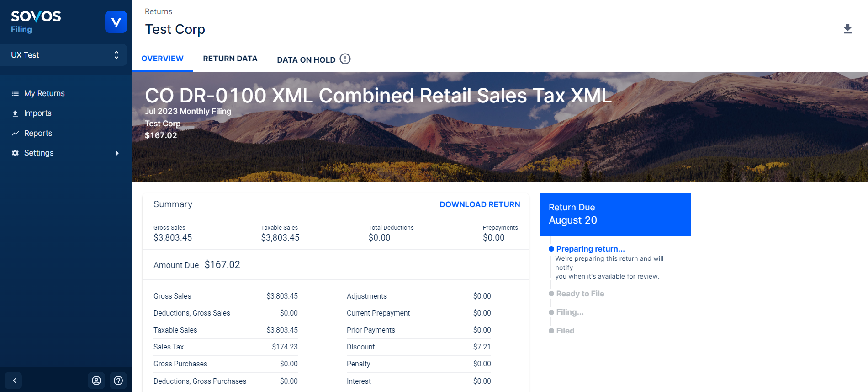The width and height of the screenshot is (868, 392).
Task: Click the Reports chart icon
Action: pyautogui.click(x=15, y=134)
